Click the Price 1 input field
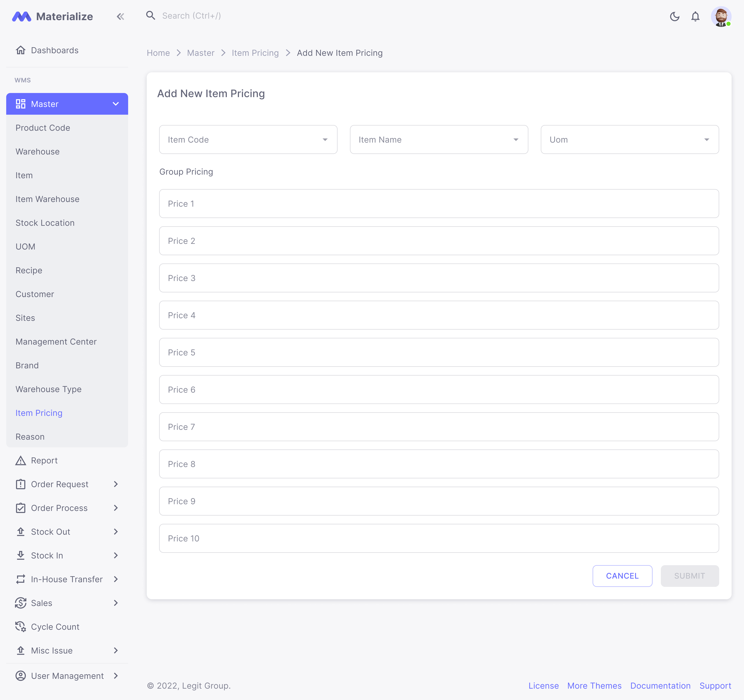The width and height of the screenshot is (744, 700). (439, 204)
